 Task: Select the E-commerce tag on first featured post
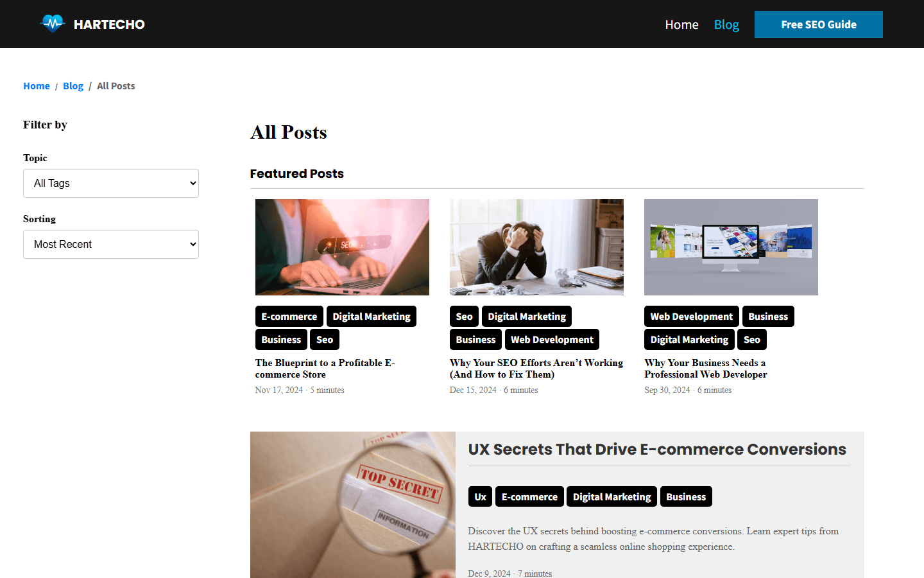pyautogui.click(x=289, y=317)
